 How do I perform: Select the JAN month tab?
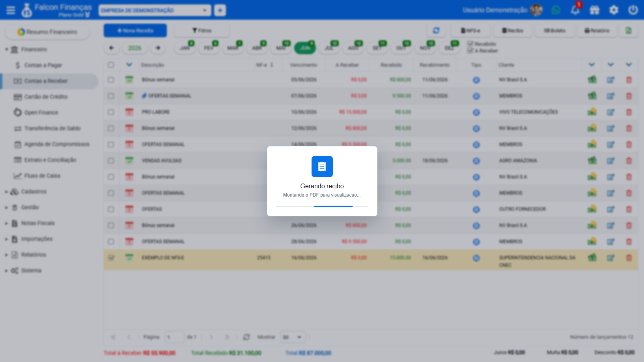[x=185, y=48]
